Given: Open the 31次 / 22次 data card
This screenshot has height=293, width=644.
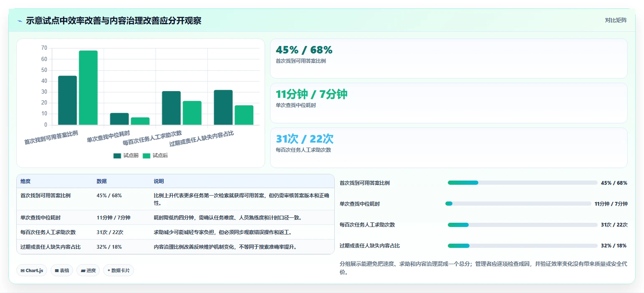Looking at the screenshot, I should [449, 148].
